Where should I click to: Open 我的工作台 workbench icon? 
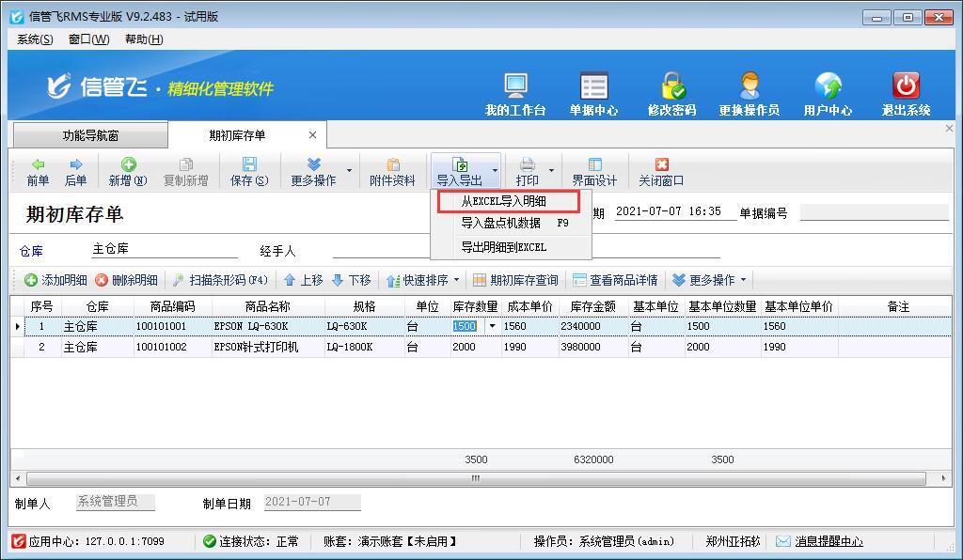tap(515, 86)
